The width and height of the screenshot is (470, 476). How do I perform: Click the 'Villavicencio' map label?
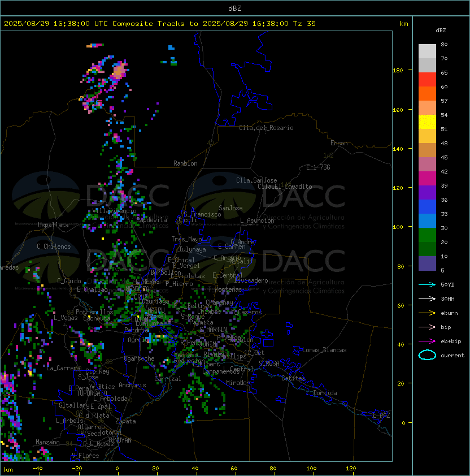point(114,211)
